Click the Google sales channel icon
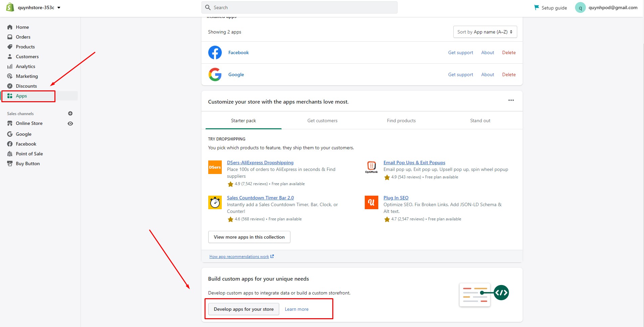The width and height of the screenshot is (644, 327). click(x=10, y=134)
